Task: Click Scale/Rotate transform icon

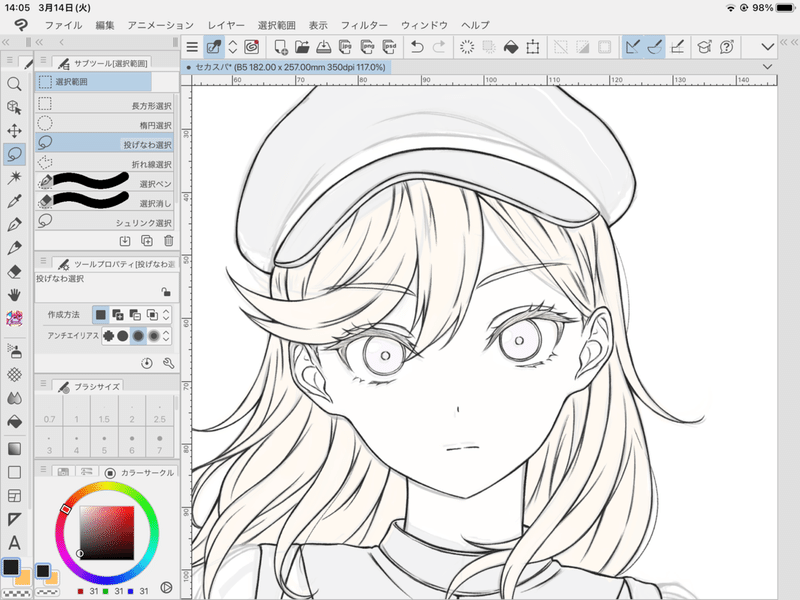Action: coord(533,47)
